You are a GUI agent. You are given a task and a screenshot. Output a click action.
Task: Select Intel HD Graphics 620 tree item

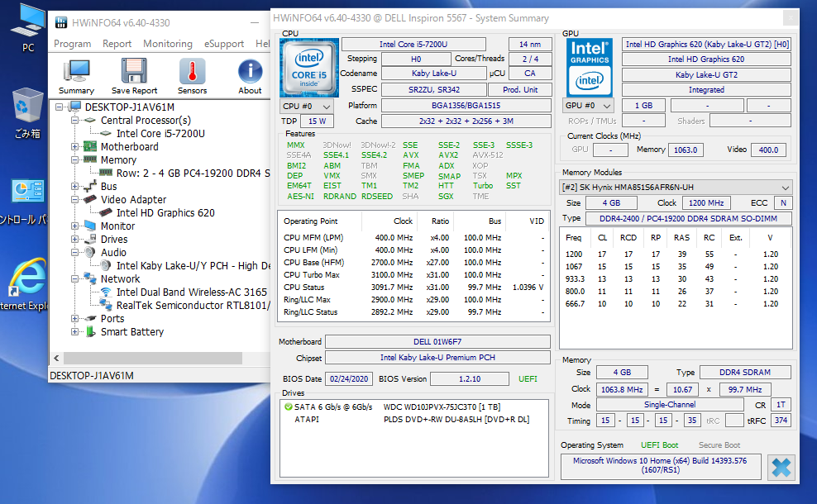pos(165,212)
